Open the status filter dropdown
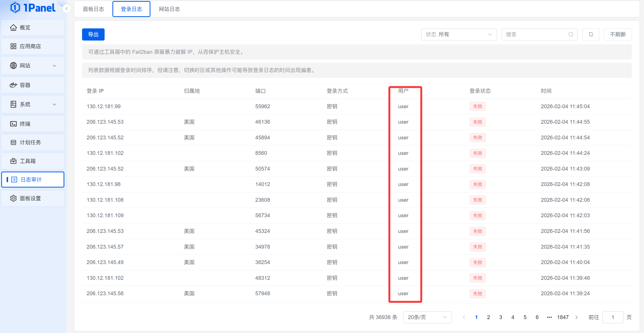Viewport: 644px width, 333px height. tap(459, 34)
